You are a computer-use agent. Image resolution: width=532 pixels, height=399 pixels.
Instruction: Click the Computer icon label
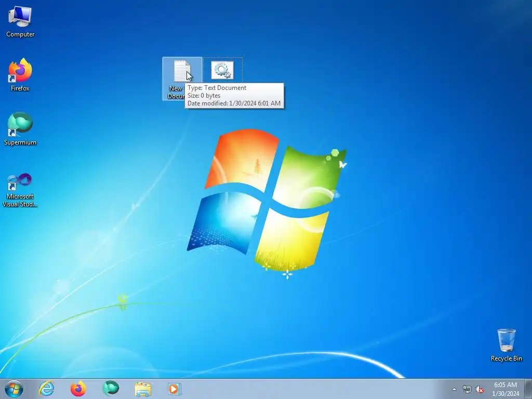point(20,34)
